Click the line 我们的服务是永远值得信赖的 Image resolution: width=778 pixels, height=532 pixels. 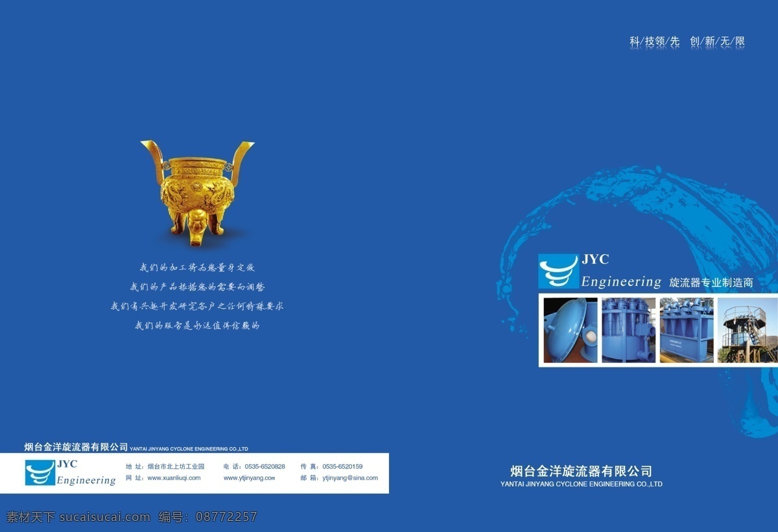197,325
